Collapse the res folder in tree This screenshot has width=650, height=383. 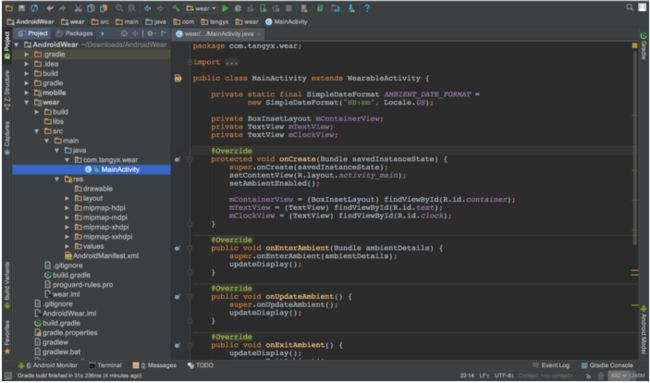pos(57,179)
